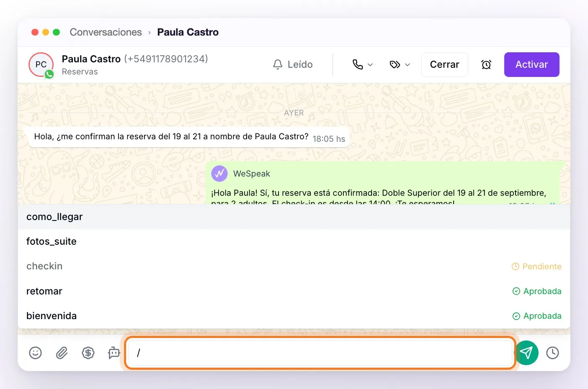The width and height of the screenshot is (588, 389).
Task: Click the yellow minimize window button
Action: (x=46, y=32)
